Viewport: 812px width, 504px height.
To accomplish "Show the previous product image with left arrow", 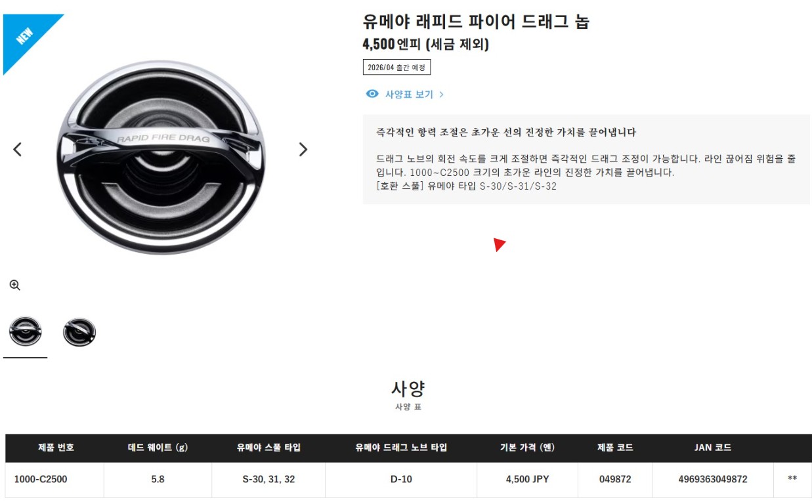I will 18,150.
